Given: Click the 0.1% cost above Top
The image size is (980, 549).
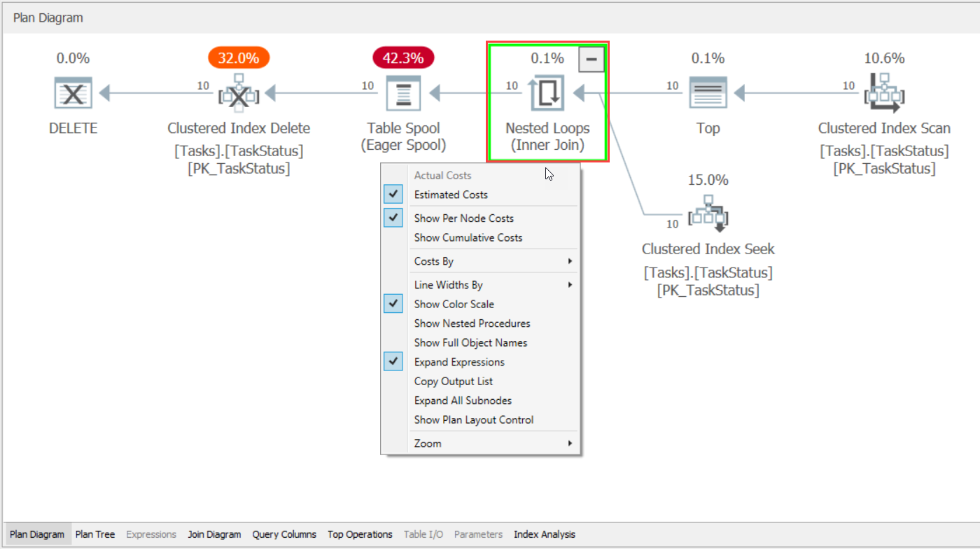Looking at the screenshot, I should pos(708,58).
